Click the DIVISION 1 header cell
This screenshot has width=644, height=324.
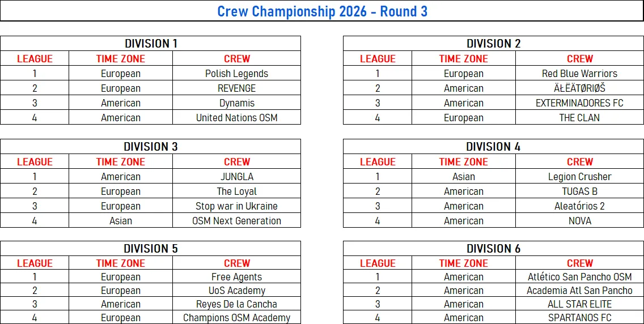150,44
